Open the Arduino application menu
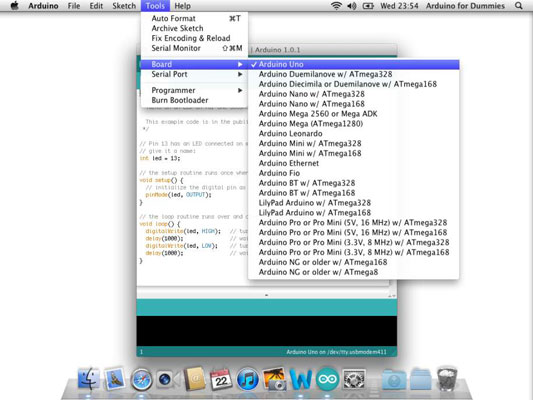 [43, 6]
